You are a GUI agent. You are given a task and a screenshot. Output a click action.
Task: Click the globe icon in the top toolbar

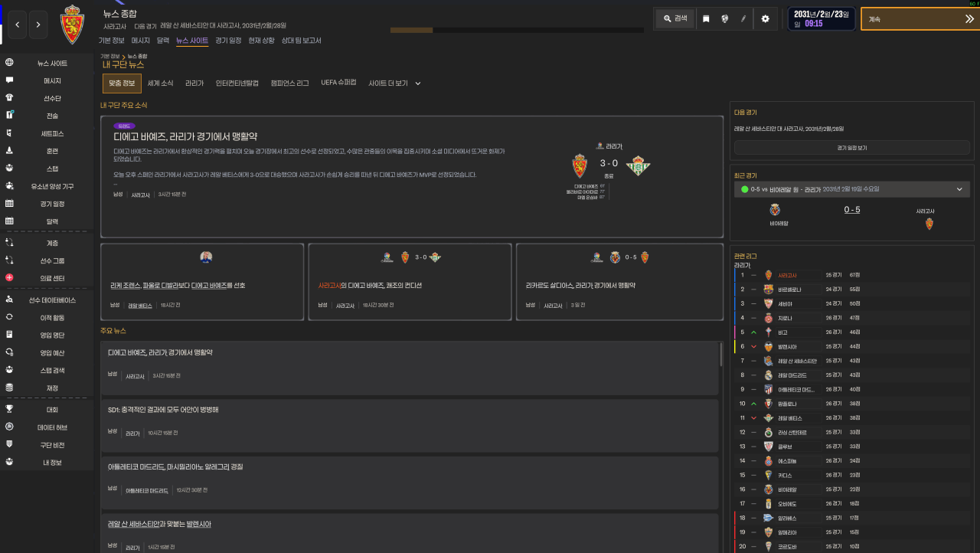click(x=724, y=18)
